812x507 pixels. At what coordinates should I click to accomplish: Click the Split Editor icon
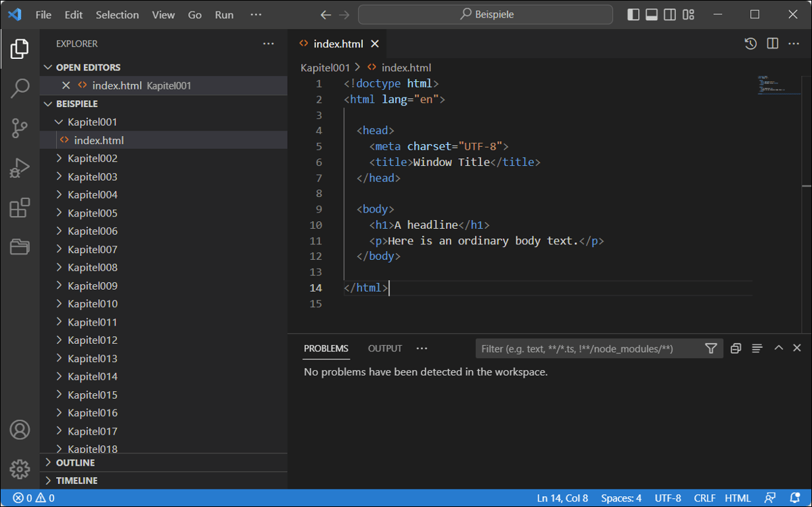pyautogui.click(x=772, y=43)
